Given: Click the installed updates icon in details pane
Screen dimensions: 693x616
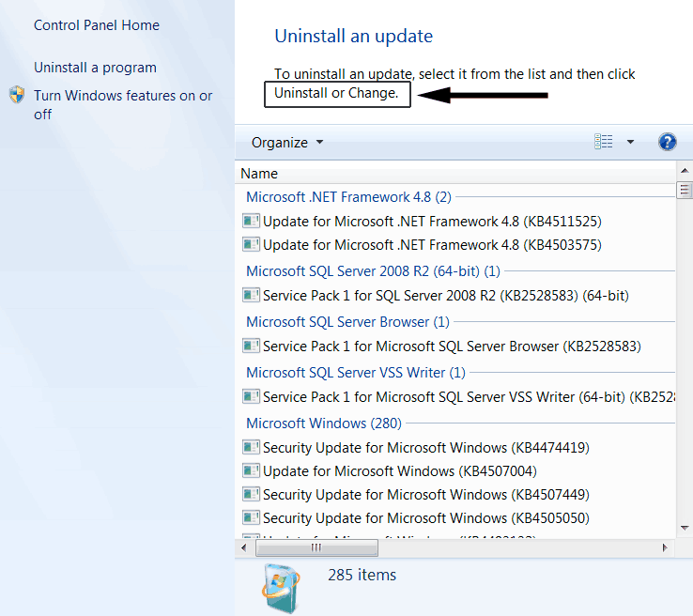Looking at the screenshot, I should 281,588.
